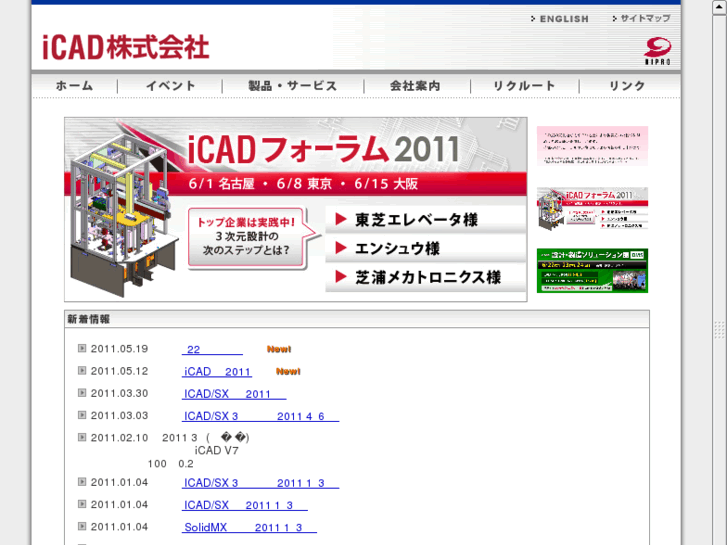This screenshot has height=545, width=727.
Task: Click the bullet icon beside 2011.03.03
Action: pyautogui.click(x=82, y=415)
